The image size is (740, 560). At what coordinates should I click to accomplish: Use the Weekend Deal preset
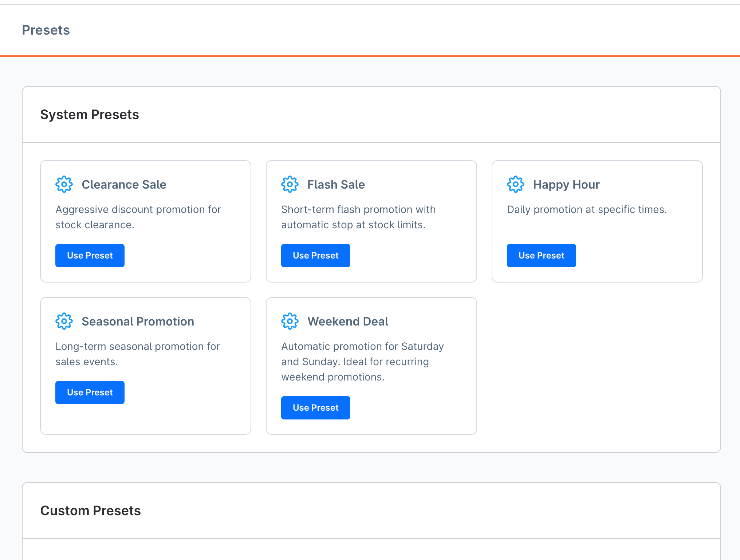(x=315, y=407)
